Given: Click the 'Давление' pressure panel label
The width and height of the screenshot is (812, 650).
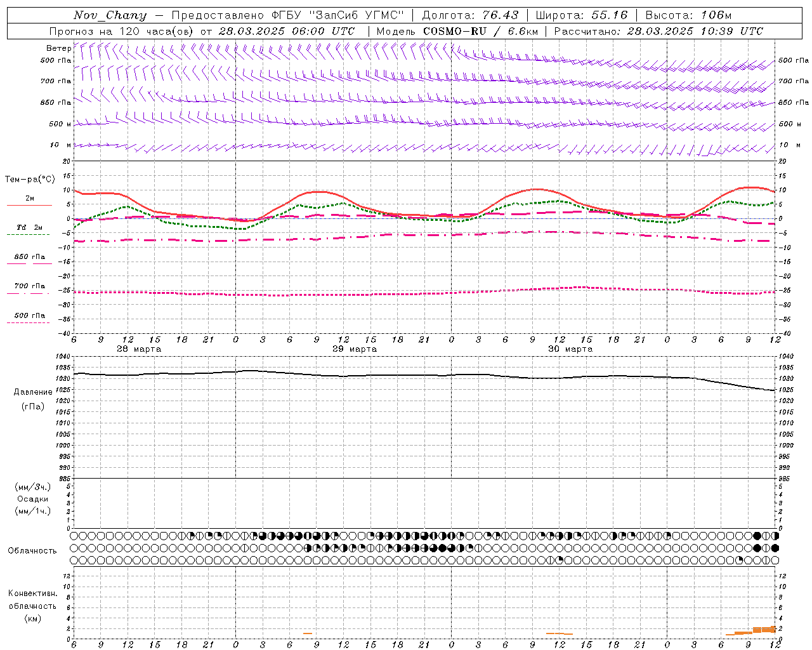Looking at the screenshot, I should pyautogui.click(x=33, y=392).
